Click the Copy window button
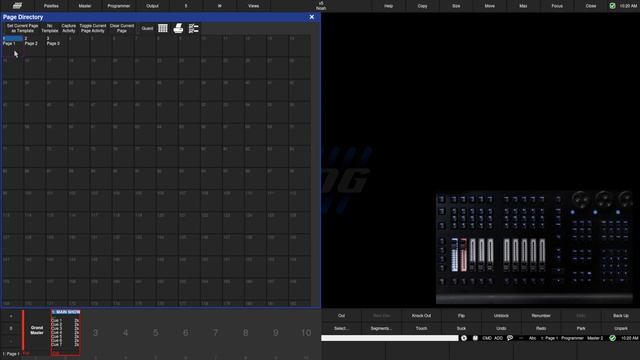 point(422,6)
